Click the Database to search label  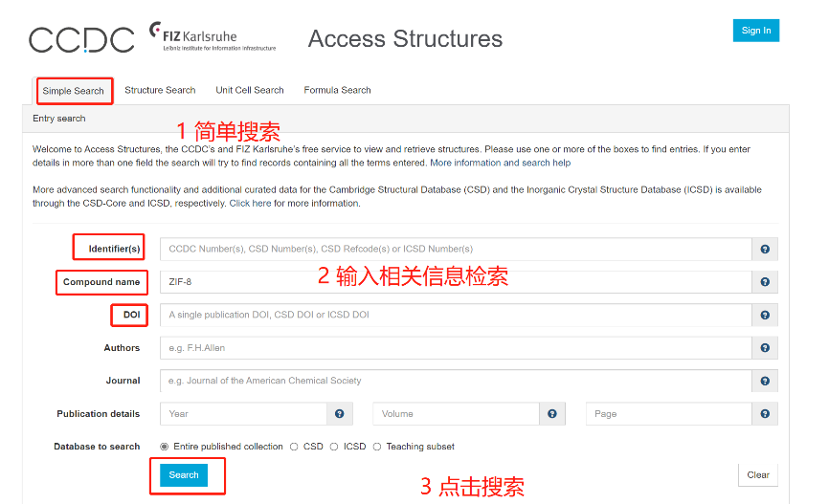pos(97,447)
